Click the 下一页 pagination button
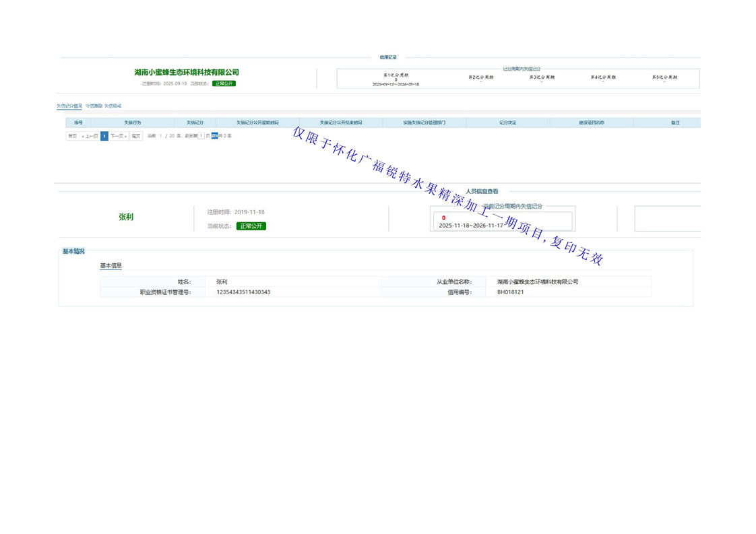The image size is (756, 534). (119, 137)
